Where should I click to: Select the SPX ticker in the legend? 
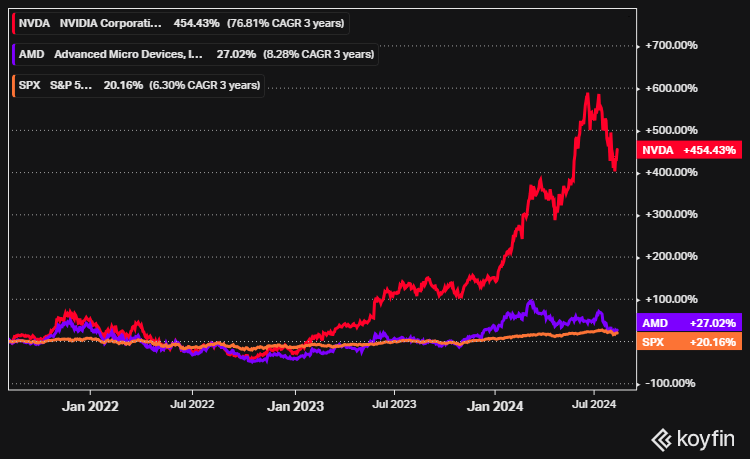point(30,86)
